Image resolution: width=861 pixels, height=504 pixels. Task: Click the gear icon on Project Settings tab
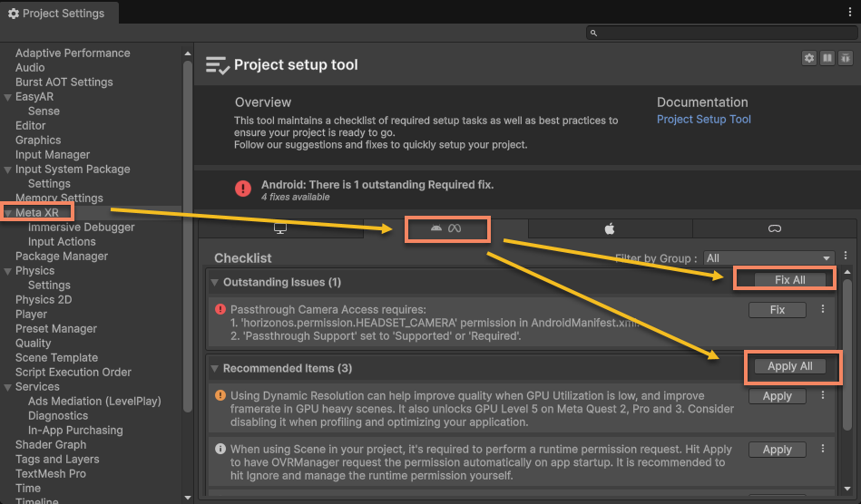point(14,14)
